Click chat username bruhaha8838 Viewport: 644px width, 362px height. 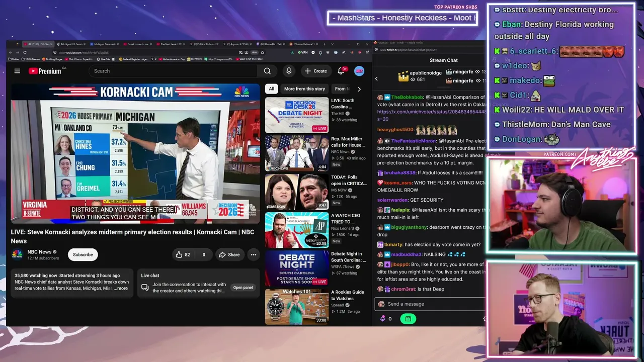(x=400, y=172)
